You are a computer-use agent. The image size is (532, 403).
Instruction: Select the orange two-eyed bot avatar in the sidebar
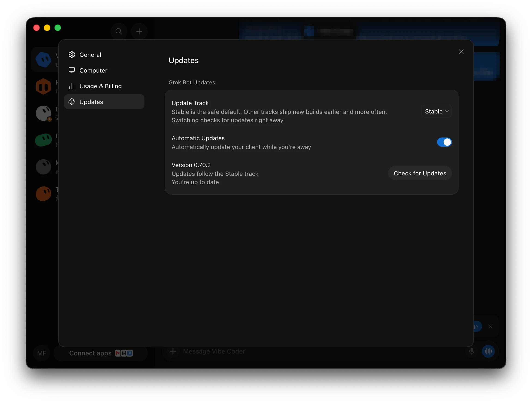pyautogui.click(x=44, y=86)
